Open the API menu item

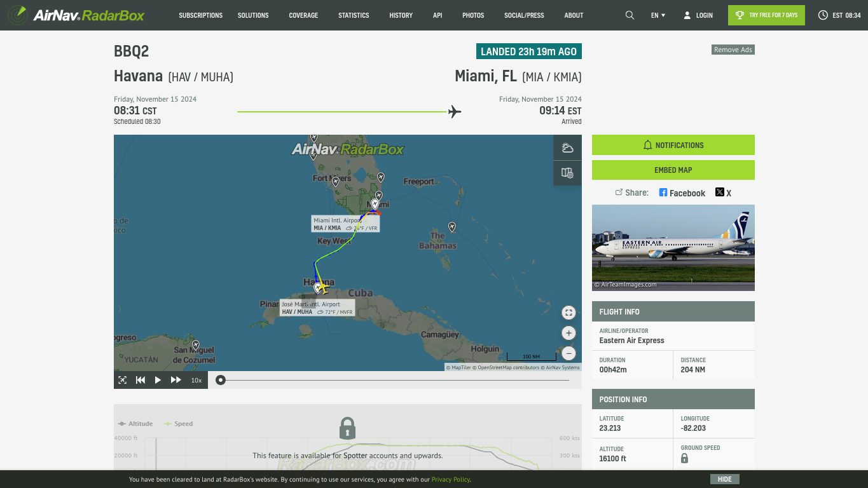pyautogui.click(x=437, y=15)
